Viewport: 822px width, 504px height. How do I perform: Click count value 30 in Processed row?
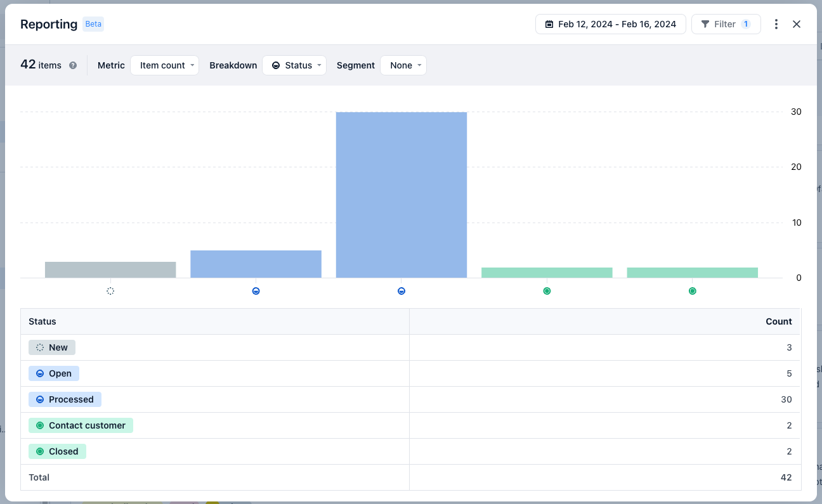786,399
